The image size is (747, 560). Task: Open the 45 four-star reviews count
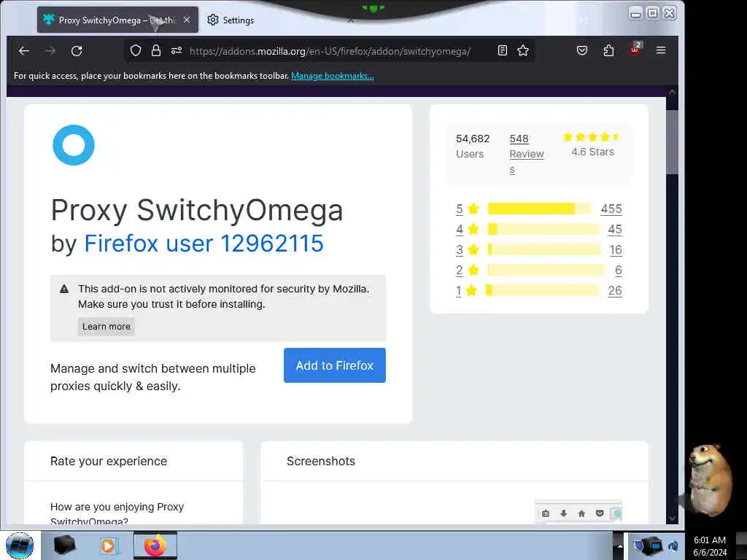(x=614, y=229)
